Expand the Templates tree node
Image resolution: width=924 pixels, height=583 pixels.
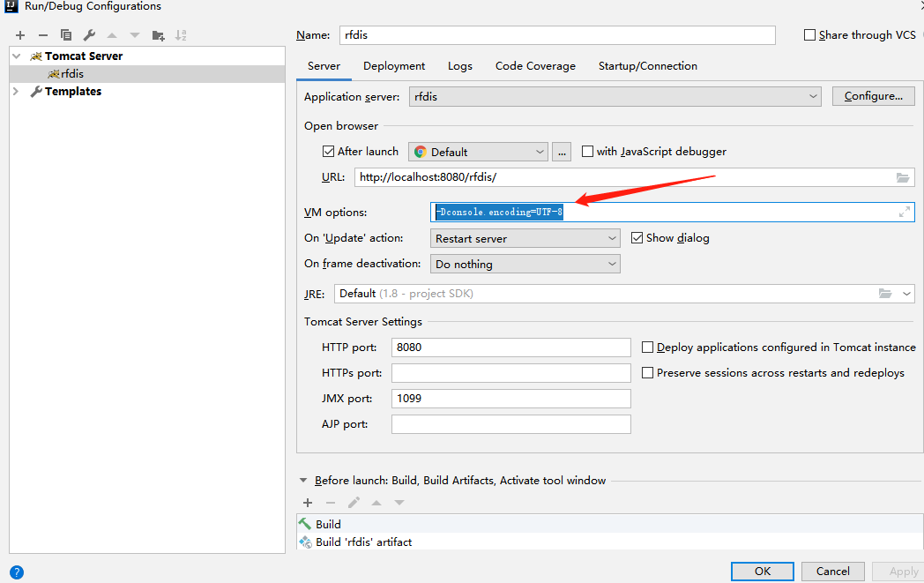point(16,92)
